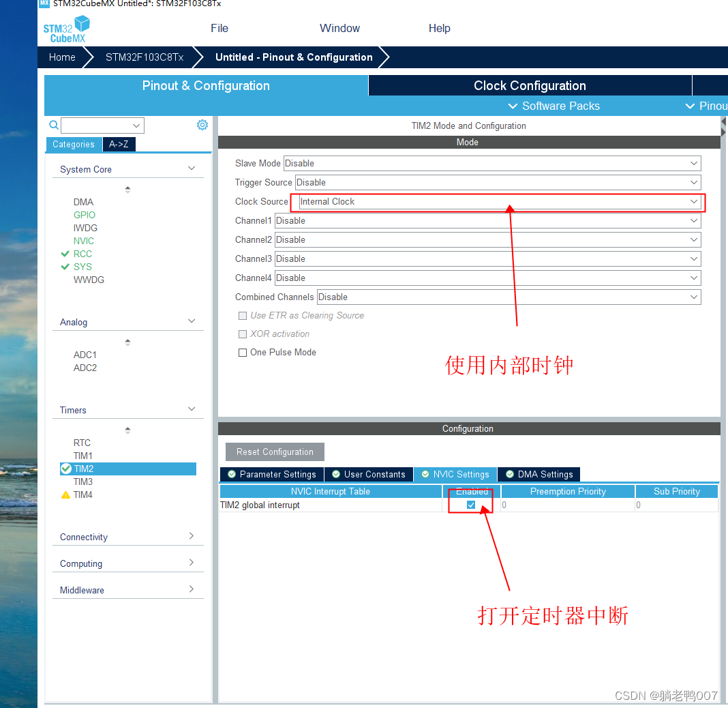This screenshot has width=728, height=708.
Task: Open the User Constants tab
Action: (369, 474)
